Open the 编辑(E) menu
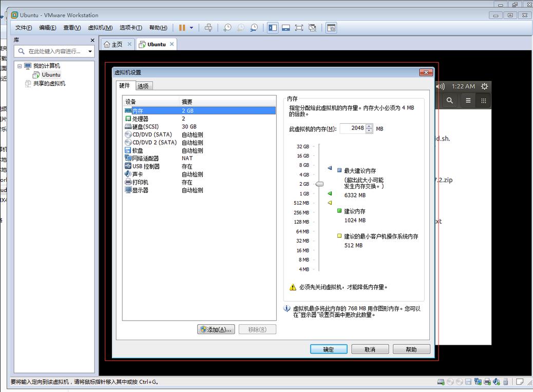This screenshot has width=533, height=392. point(48,28)
